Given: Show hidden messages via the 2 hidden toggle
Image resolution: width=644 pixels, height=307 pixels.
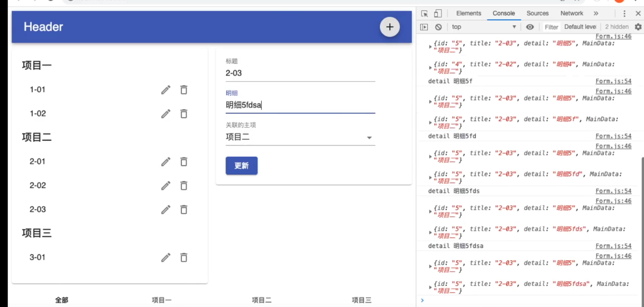Looking at the screenshot, I should [616, 27].
